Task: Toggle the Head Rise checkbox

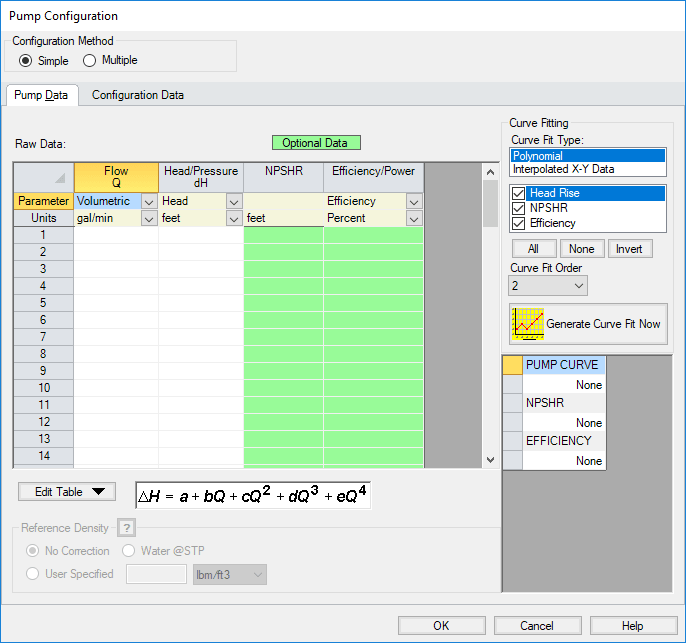Action: (518, 193)
